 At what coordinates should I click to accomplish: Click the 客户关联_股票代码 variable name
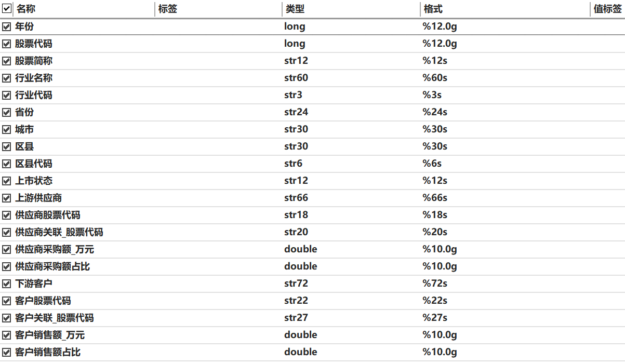tap(55, 318)
